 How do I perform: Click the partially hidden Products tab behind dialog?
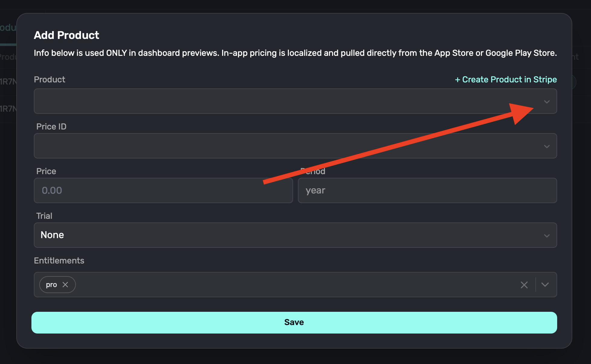coord(8,28)
